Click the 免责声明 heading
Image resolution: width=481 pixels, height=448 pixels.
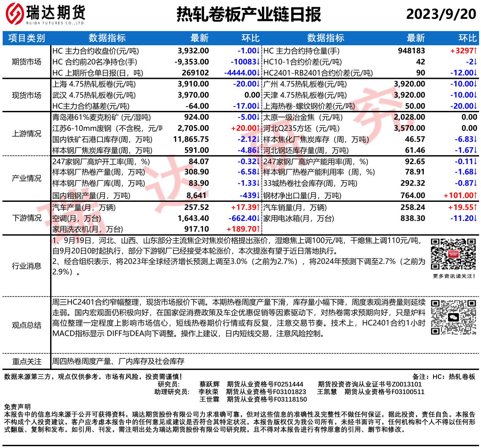[17, 407]
